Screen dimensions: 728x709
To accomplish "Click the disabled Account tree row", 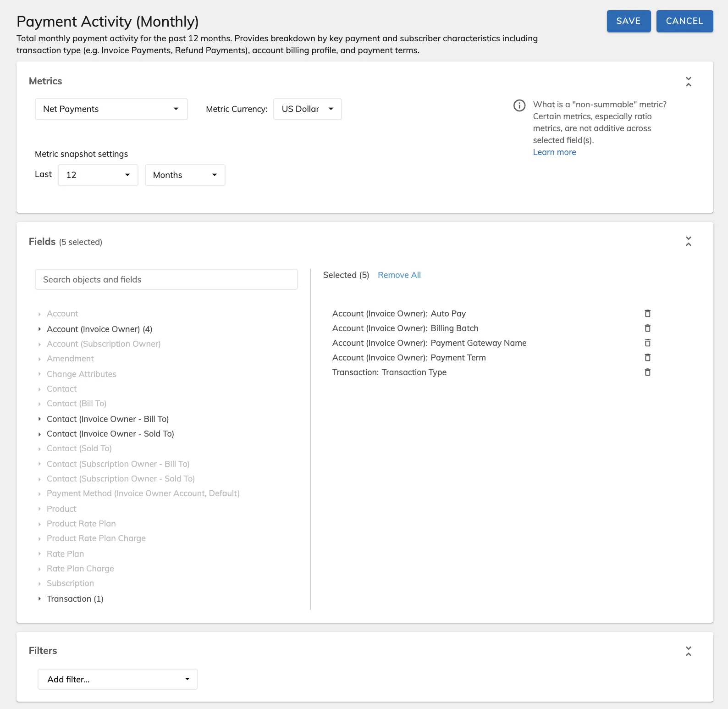I will (x=62, y=314).
